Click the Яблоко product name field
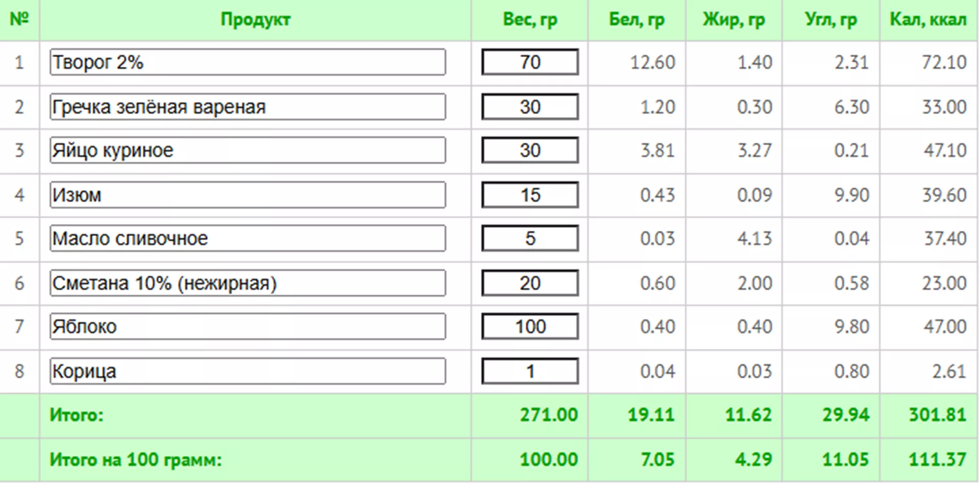 pos(248,326)
